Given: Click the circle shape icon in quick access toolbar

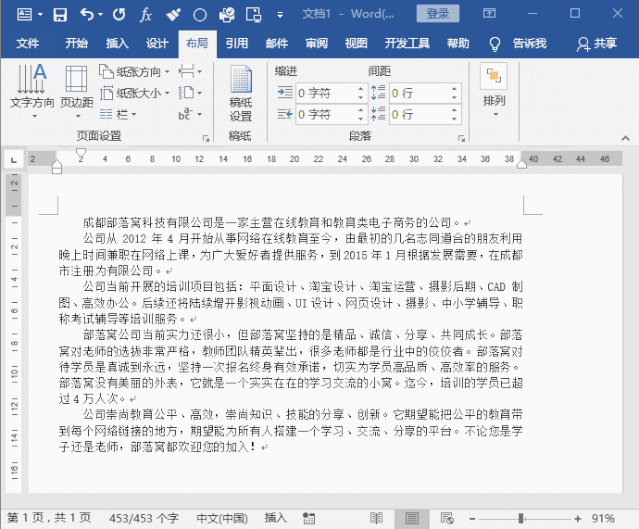Looking at the screenshot, I should 200,15.
